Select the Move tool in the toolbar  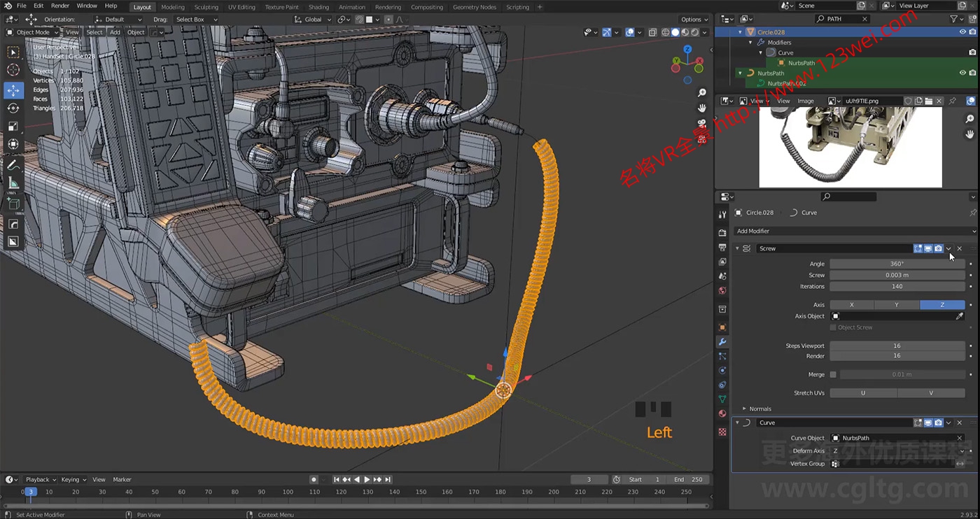(13, 90)
